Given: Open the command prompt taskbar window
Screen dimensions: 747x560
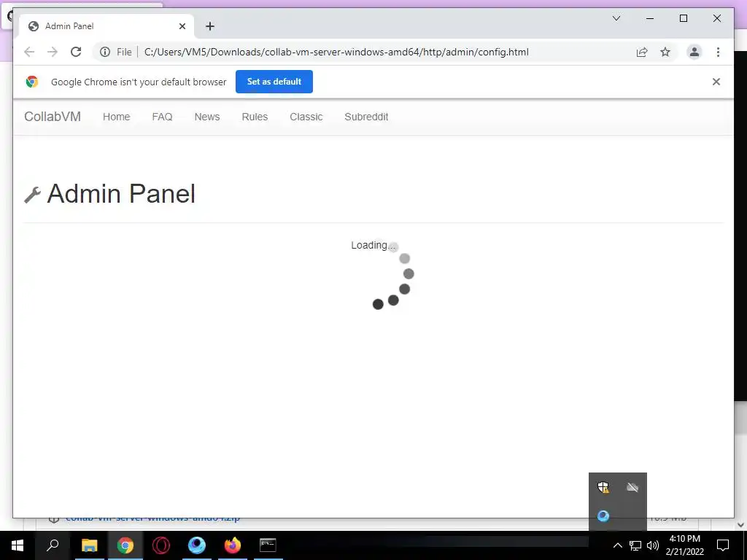Looking at the screenshot, I should [x=268, y=545].
